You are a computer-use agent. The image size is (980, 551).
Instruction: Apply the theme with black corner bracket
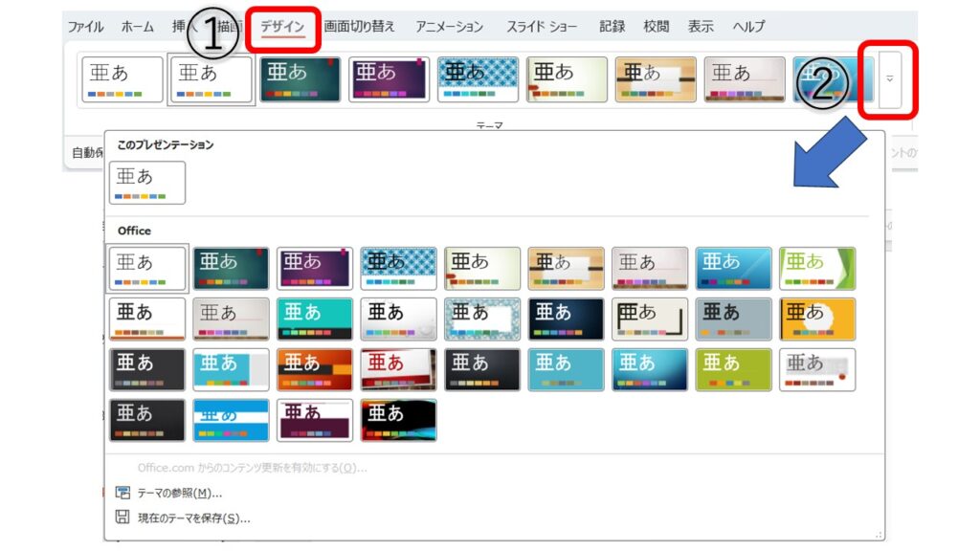[x=650, y=320]
